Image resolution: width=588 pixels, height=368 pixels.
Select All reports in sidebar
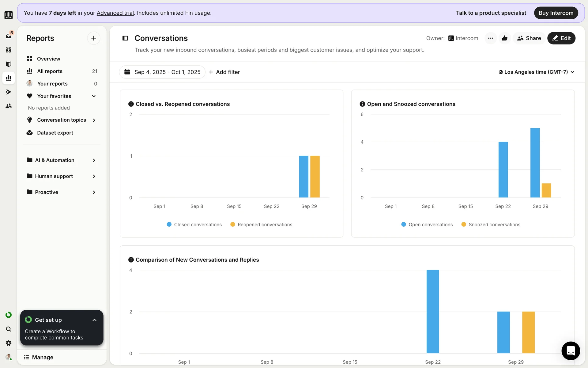click(x=50, y=71)
